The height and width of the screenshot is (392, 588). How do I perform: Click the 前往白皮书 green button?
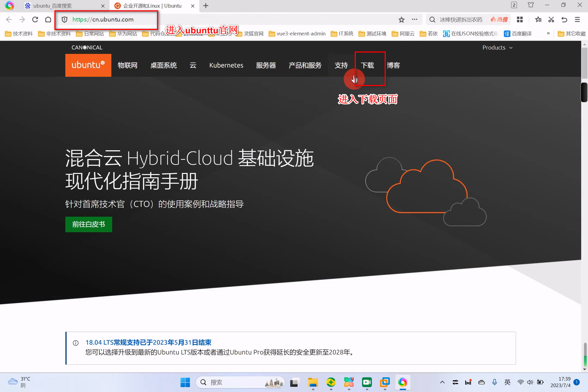(x=88, y=224)
